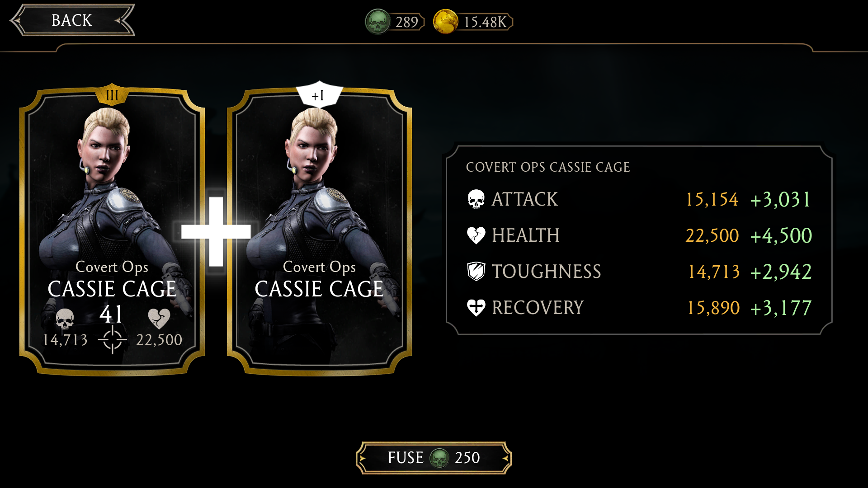
Task: Go back using the BACK button
Action: click(72, 20)
